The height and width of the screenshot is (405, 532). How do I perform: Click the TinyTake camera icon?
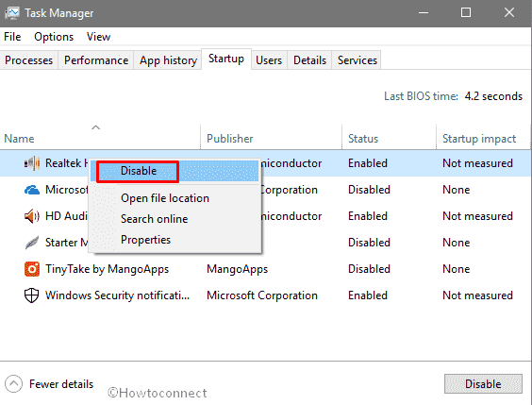click(x=32, y=269)
